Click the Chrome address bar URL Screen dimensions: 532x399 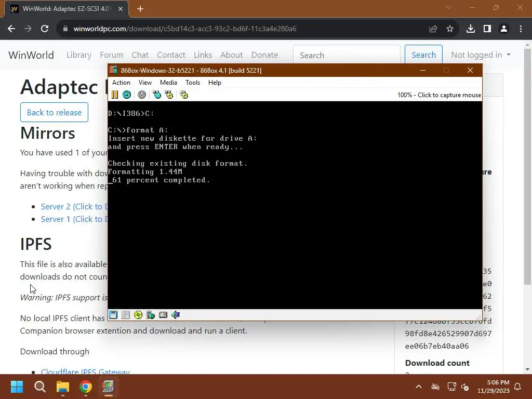185,29
